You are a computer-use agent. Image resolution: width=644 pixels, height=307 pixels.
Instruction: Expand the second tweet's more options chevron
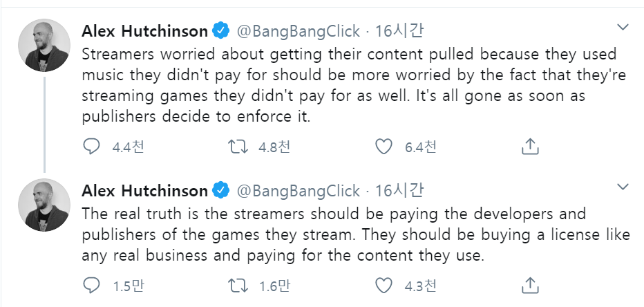coord(623,187)
